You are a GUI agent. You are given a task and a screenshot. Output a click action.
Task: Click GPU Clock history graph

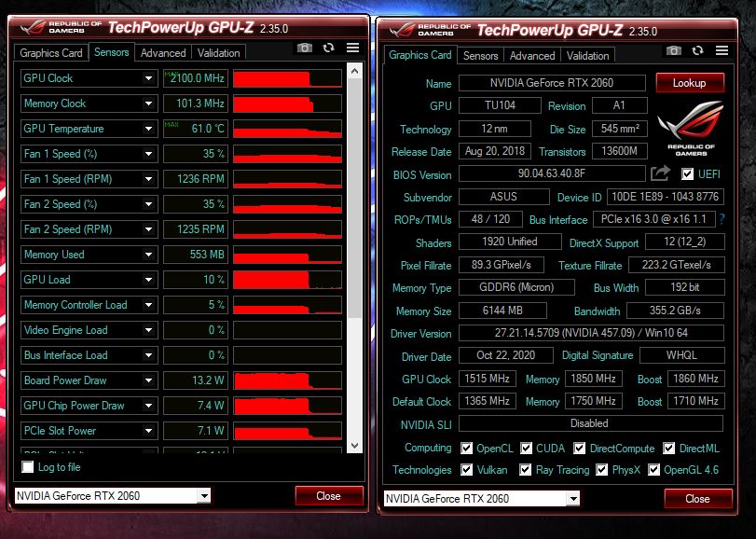pos(287,78)
